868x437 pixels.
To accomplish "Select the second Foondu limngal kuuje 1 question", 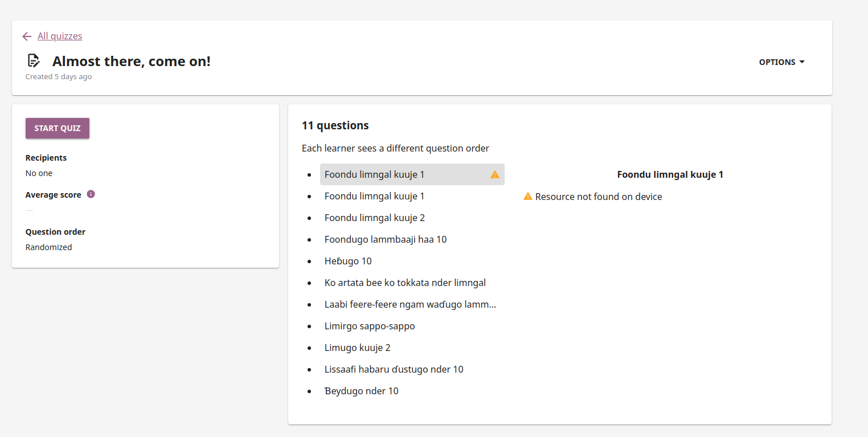I will pos(412,196).
